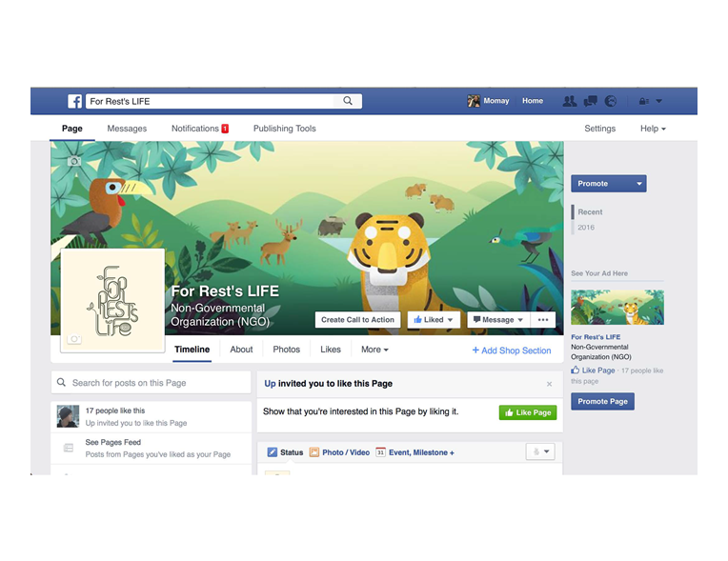Click the profile picture camera icon
The image size is (728, 561).
click(74, 339)
